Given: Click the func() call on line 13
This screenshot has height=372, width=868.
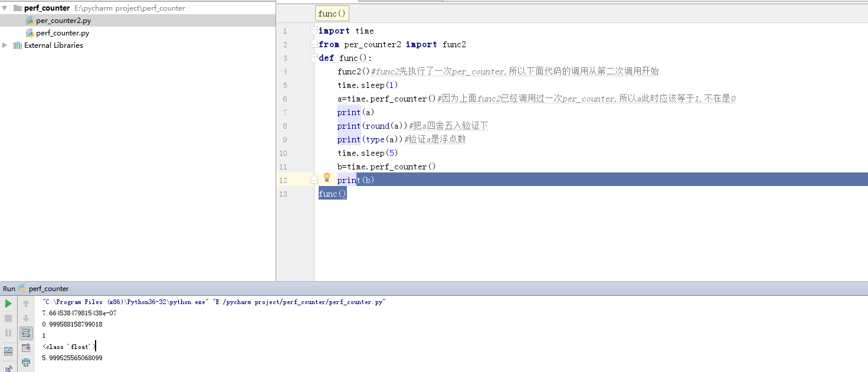Looking at the screenshot, I should pyautogui.click(x=333, y=194).
